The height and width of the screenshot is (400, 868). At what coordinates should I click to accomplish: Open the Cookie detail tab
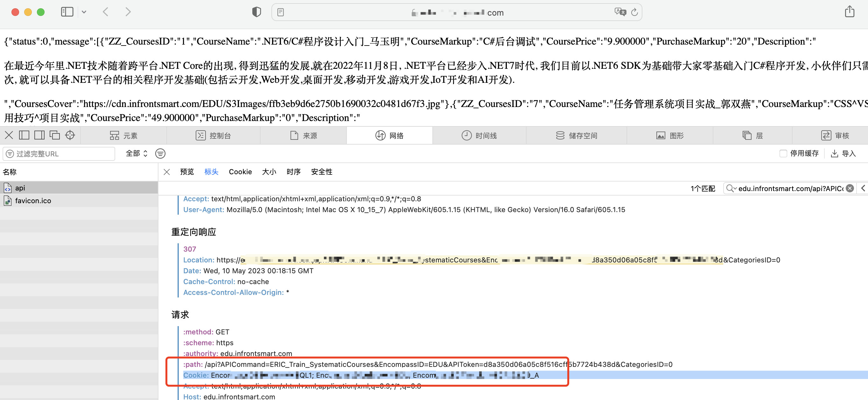240,172
